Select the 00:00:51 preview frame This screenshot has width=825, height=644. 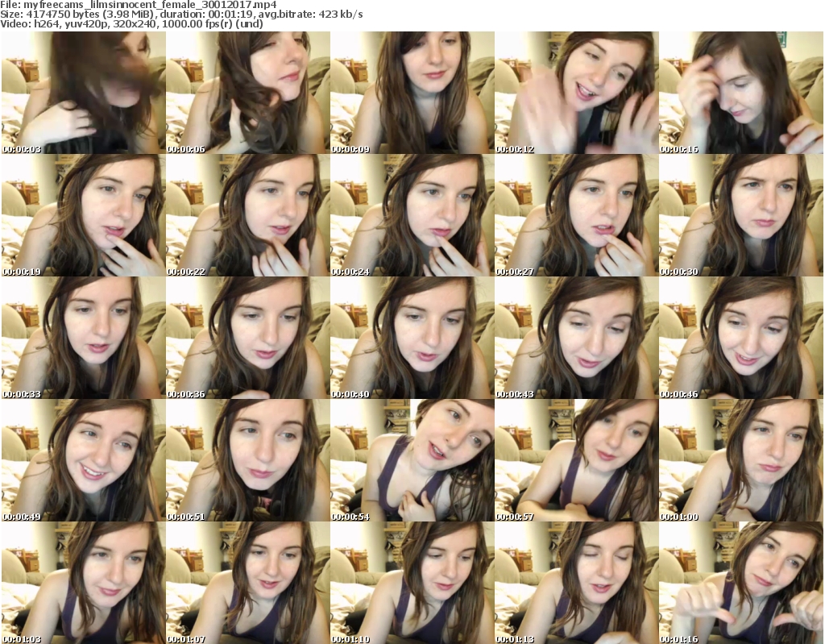tap(248, 461)
